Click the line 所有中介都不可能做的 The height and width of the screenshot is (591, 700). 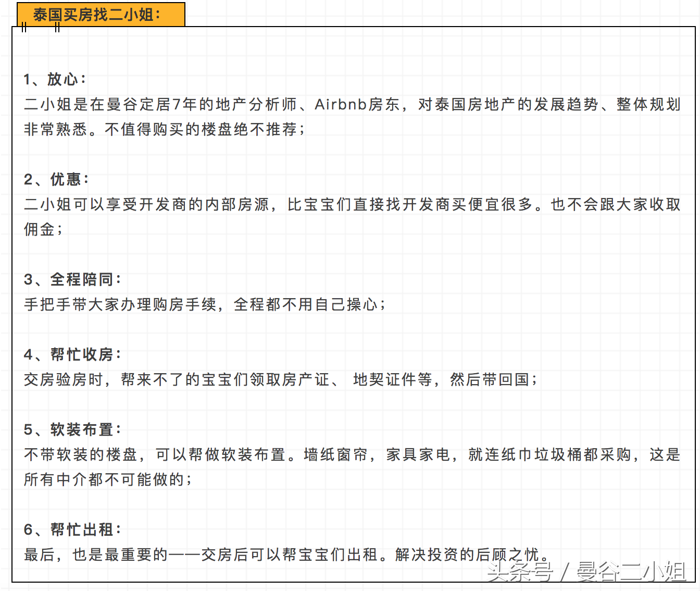(x=108, y=479)
